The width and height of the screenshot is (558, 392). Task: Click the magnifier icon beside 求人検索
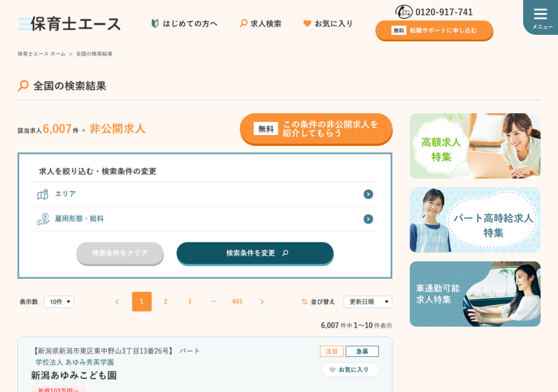click(244, 23)
